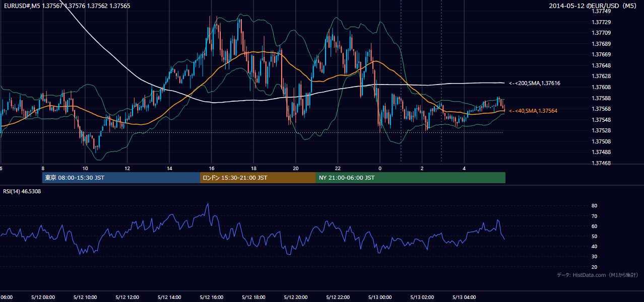Click hour marker 22 under the price chart

click(x=338, y=168)
